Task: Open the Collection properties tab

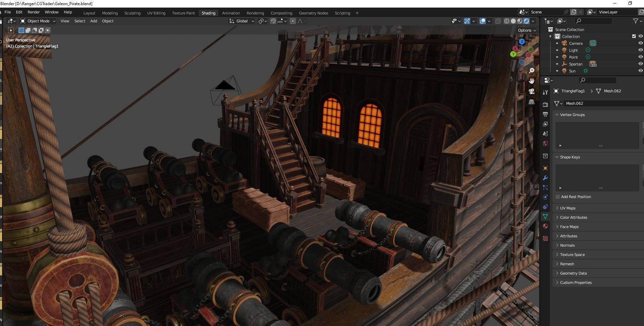Action: tap(545, 156)
